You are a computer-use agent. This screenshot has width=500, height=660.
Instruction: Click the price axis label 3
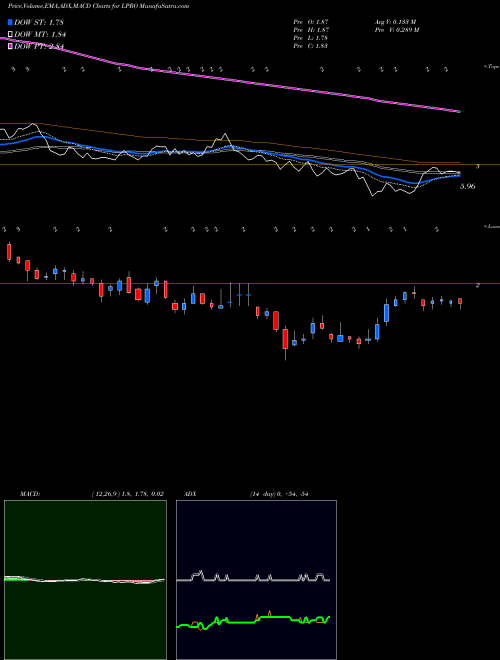(478, 167)
